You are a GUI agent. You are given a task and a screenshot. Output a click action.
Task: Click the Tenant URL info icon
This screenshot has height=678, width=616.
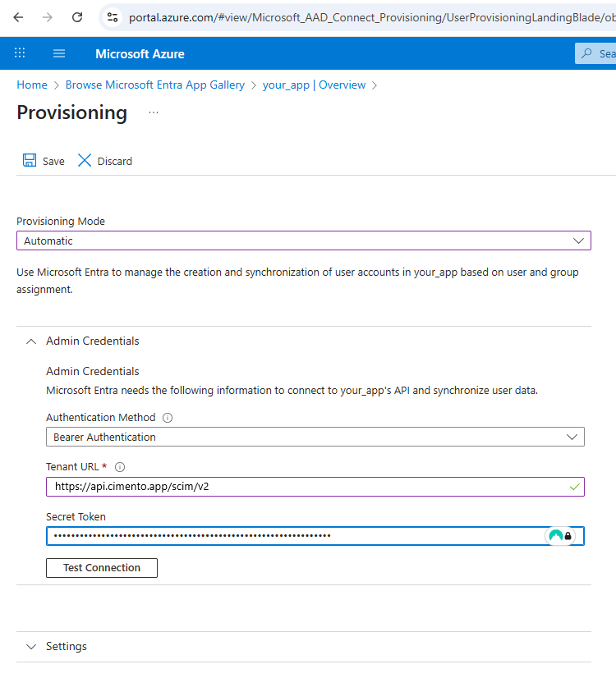coord(120,467)
